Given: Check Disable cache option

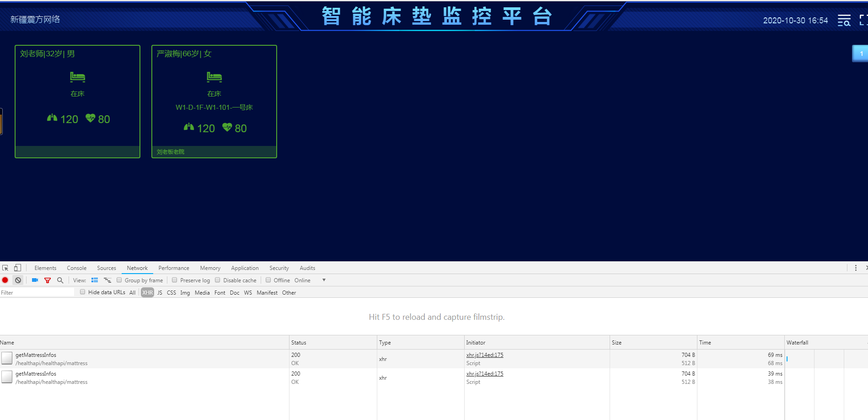Looking at the screenshot, I should coord(217,280).
